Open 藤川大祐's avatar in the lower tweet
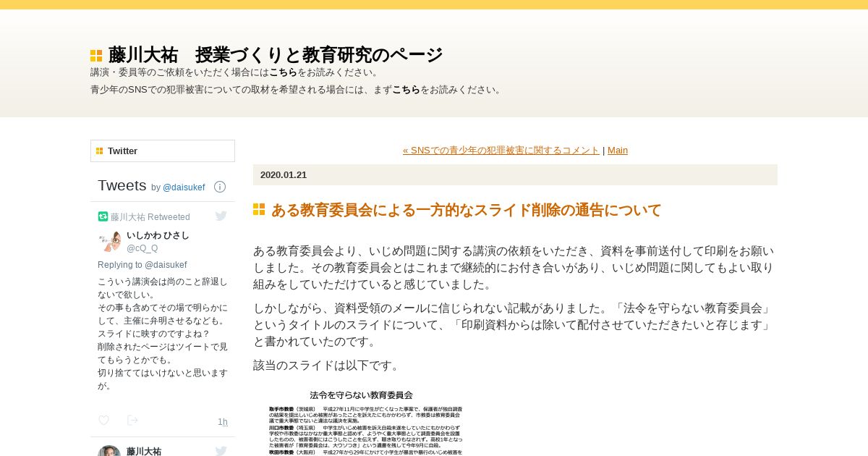Image resolution: width=868 pixels, height=456 pixels. pyautogui.click(x=109, y=451)
